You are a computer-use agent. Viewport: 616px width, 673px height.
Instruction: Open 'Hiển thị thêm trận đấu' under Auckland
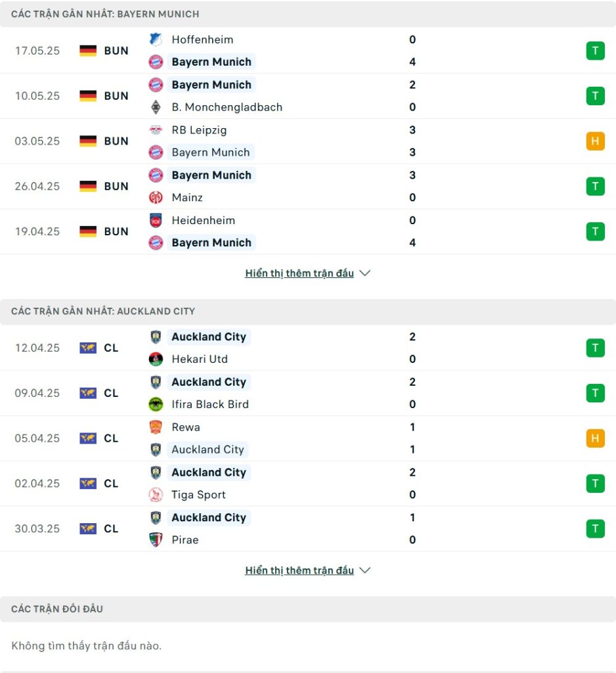299,570
